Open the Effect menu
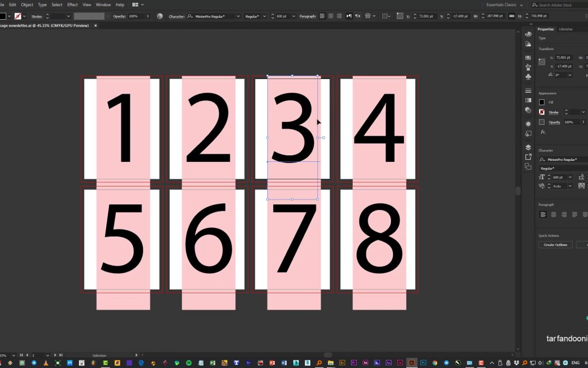The image size is (588, 368). point(72,4)
